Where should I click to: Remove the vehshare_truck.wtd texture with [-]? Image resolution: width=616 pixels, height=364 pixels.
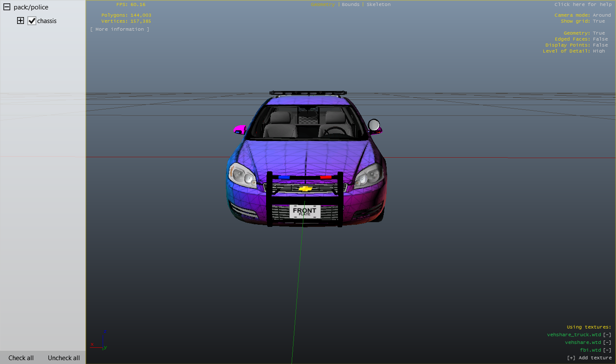(x=607, y=335)
